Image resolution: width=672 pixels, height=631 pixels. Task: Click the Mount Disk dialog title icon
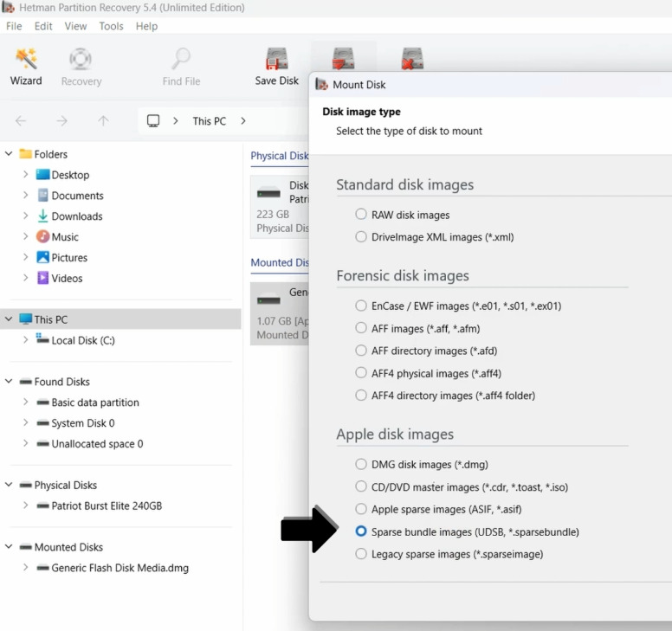click(321, 84)
